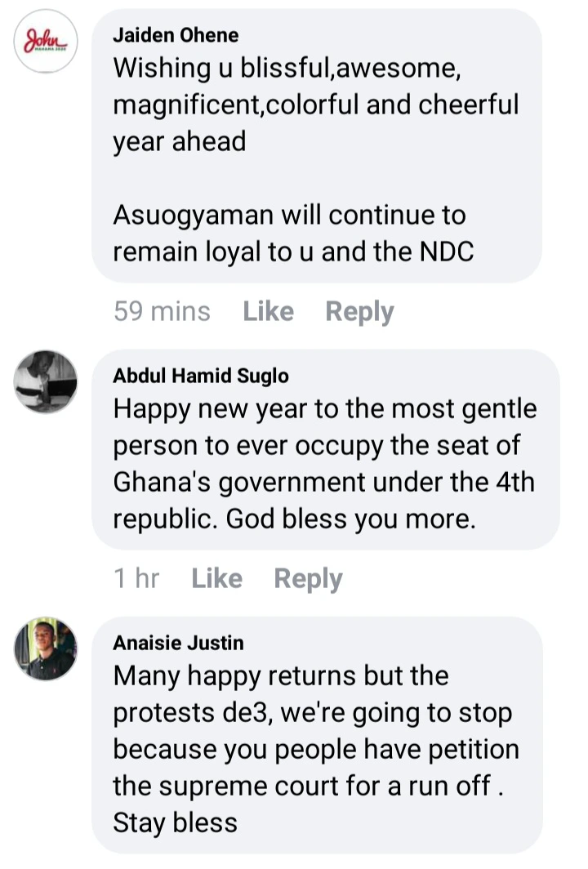
Task: Open Anaisie Justin's profile picture
Action: 46,649
